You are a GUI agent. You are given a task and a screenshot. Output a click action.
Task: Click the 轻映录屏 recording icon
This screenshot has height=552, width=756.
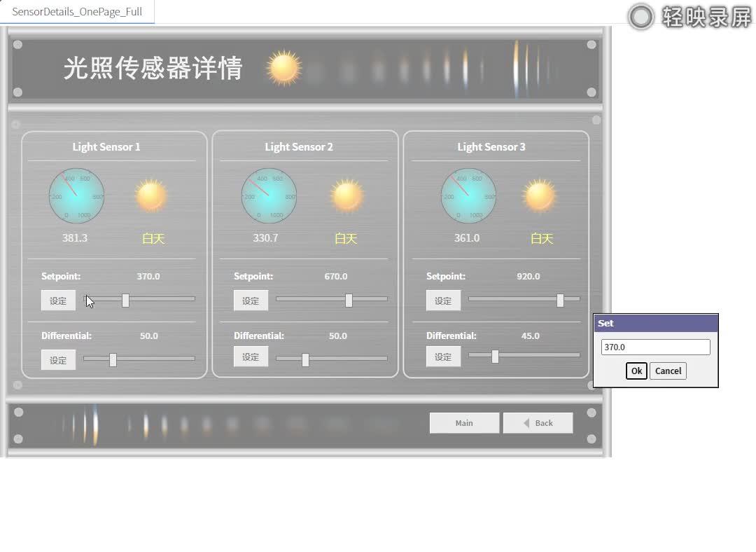pos(640,18)
